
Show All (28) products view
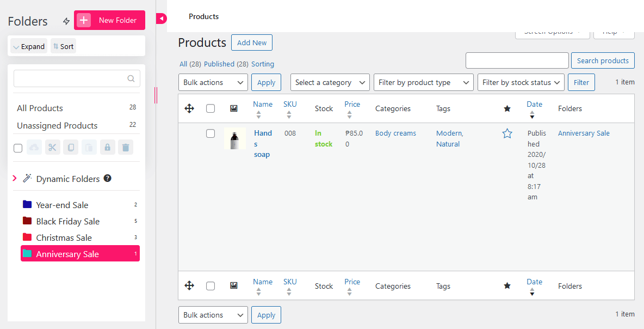click(190, 64)
